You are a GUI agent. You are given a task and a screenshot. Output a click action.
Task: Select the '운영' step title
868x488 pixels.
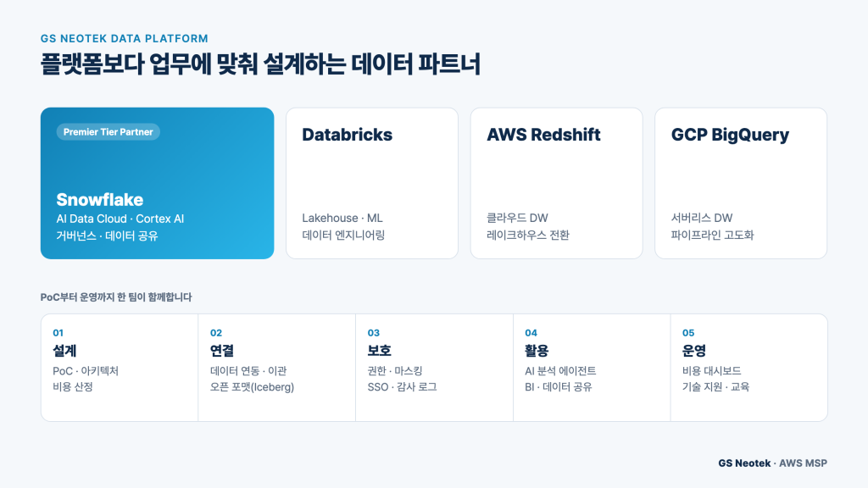point(693,351)
